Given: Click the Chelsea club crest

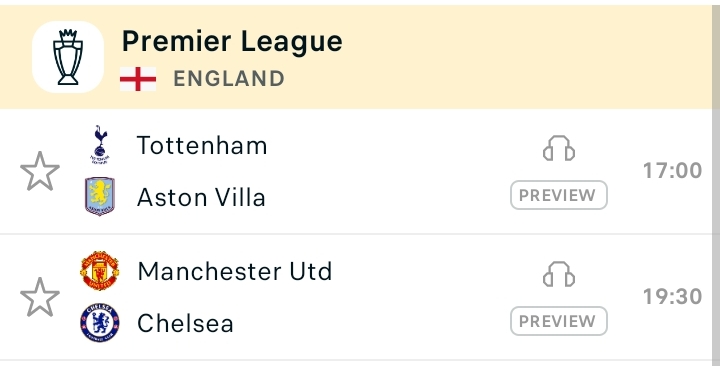Looking at the screenshot, I should pyautogui.click(x=100, y=322).
